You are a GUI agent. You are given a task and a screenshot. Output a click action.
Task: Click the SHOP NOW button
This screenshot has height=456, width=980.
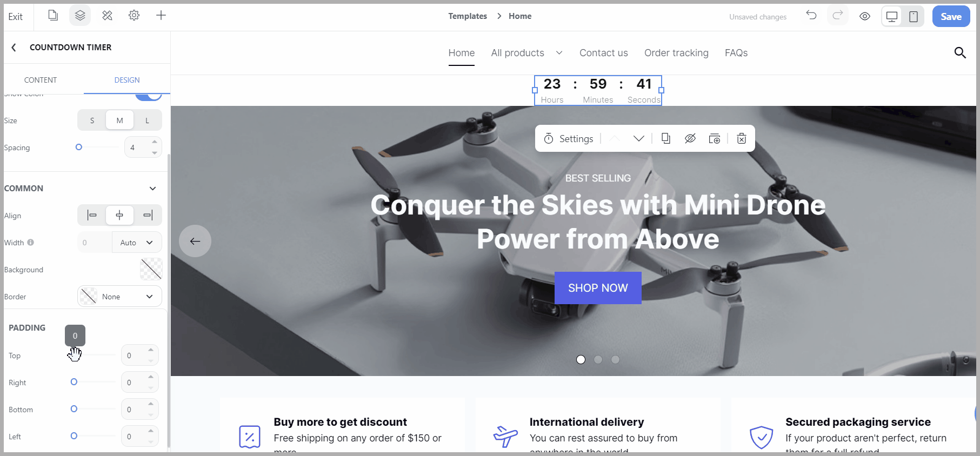click(x=598, y=288)
